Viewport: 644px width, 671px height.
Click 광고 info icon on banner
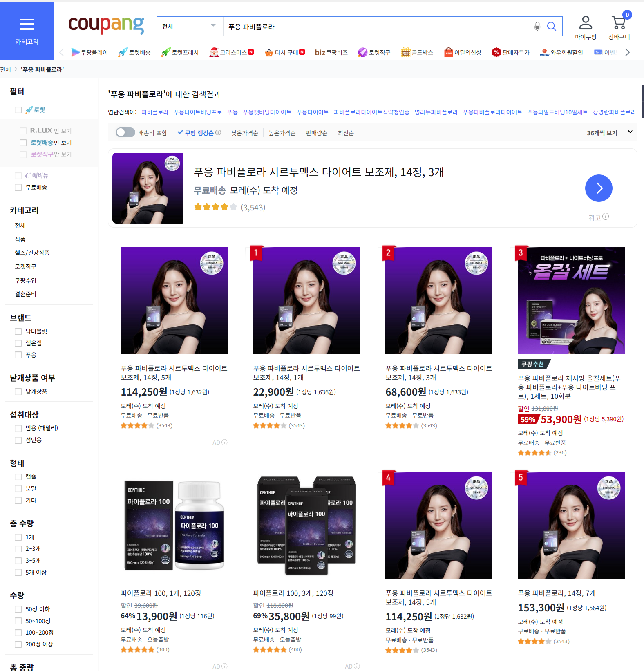click(x=606, y=217)
